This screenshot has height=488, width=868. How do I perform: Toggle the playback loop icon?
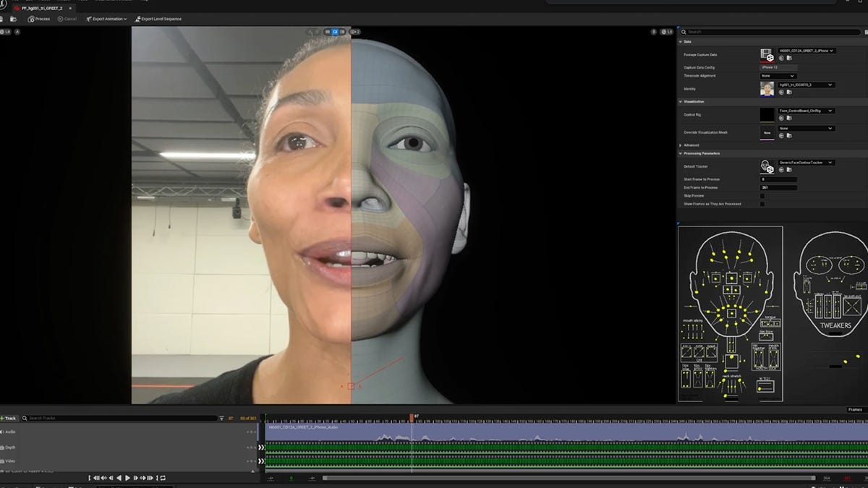point(163,478)
